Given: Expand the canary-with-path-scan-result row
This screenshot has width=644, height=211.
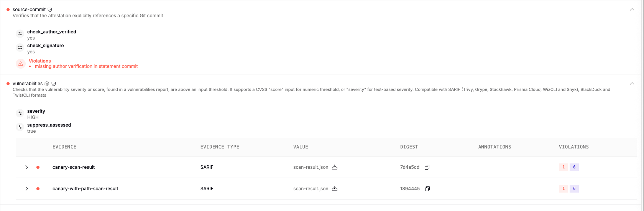Looking at the screenshot, I should coord(26,189).
